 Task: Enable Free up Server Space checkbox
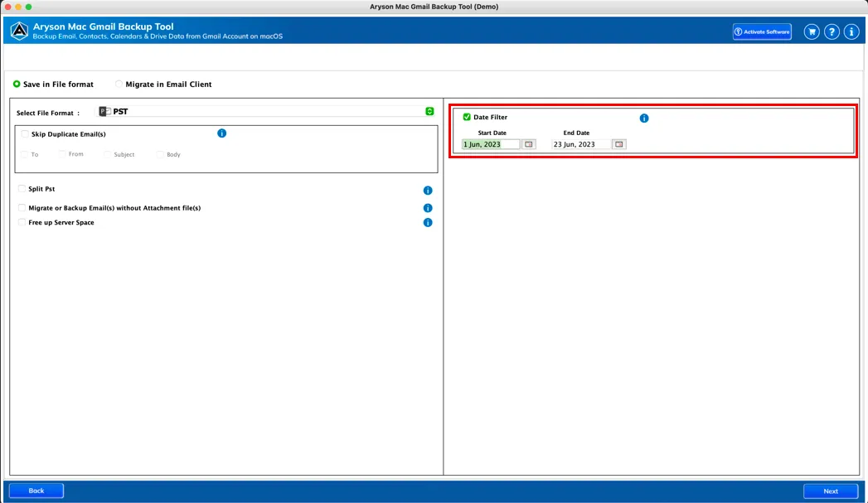[x=22, y=222]
